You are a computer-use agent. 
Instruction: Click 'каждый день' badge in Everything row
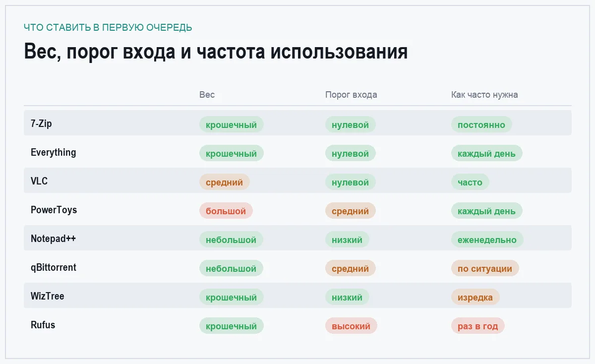click(487, 153)
